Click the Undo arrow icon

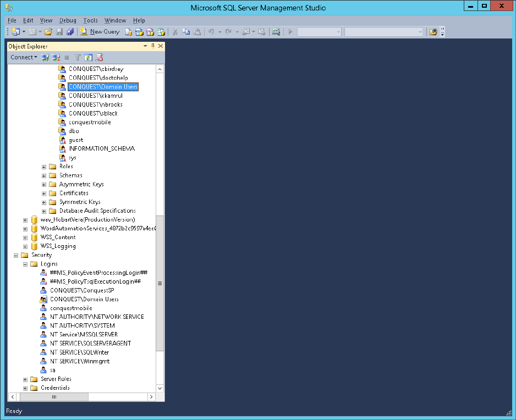211,31
